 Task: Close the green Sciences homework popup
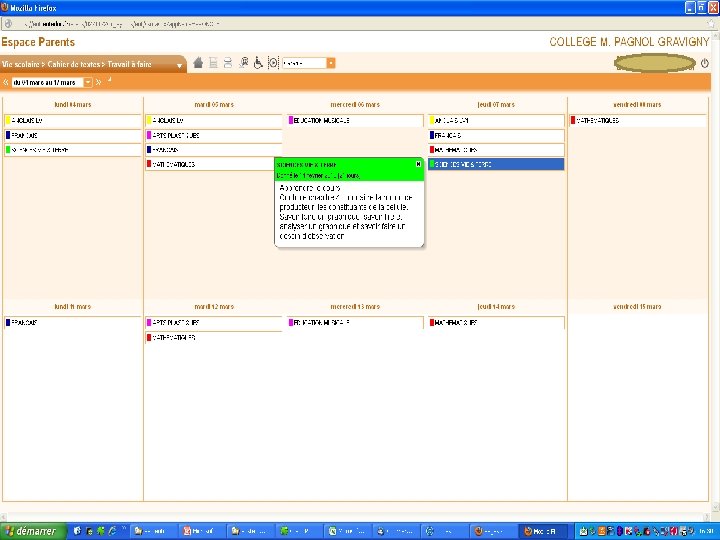click(418, 164)
